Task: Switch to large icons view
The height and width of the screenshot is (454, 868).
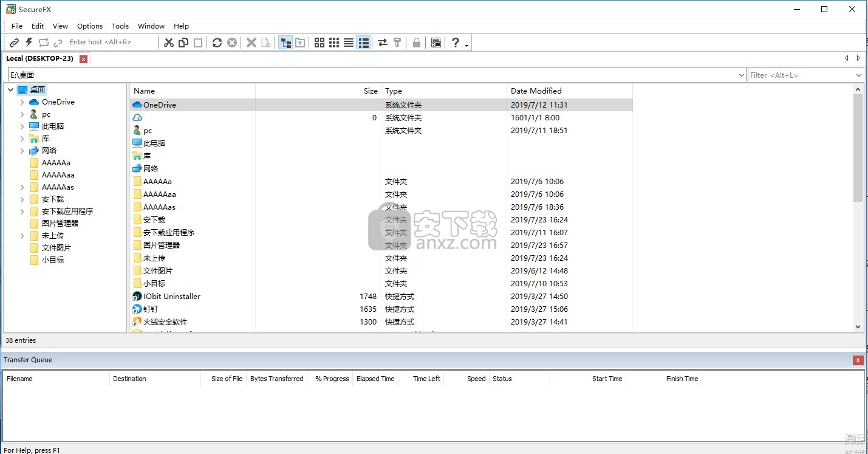Action: pyautogui.click(x=320, y=43)
